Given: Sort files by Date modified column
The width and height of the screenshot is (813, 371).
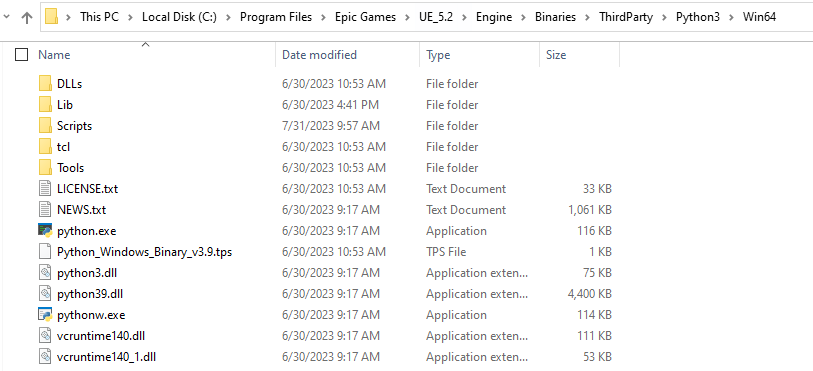Looking at the screenshot, I should pos(319,55).
